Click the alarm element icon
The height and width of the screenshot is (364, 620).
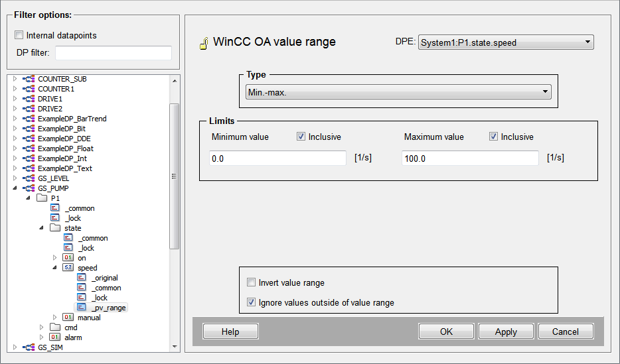(x=55, y=337)
